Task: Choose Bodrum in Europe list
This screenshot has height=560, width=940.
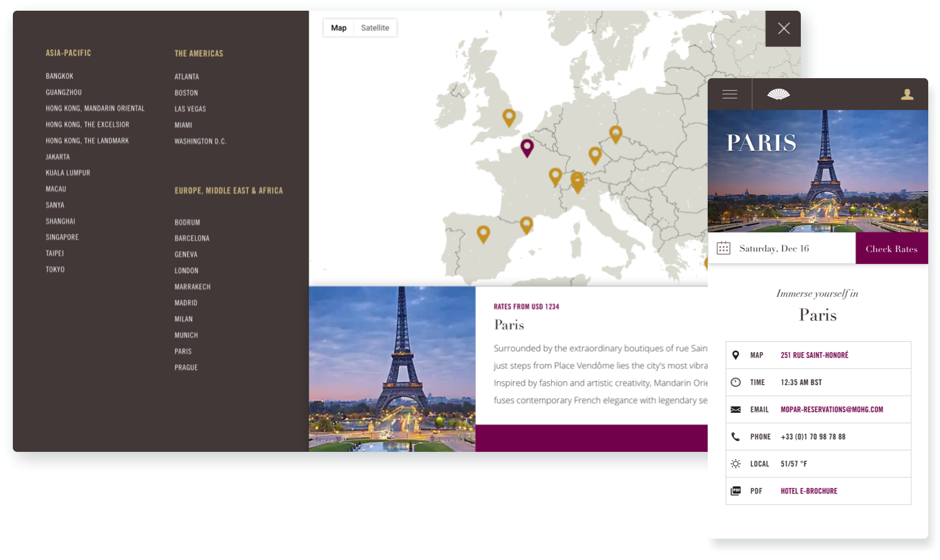Action: click(x=187, y=222)
